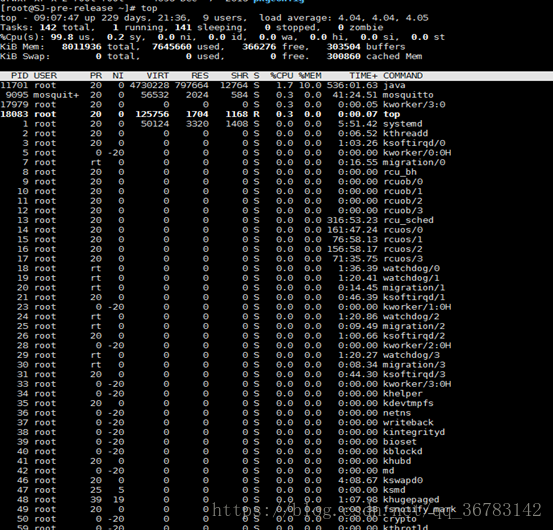Screen dimensions: 553x530
Task: Select the ksoftirqd/0 process name
Action: [x=414, y=143]
